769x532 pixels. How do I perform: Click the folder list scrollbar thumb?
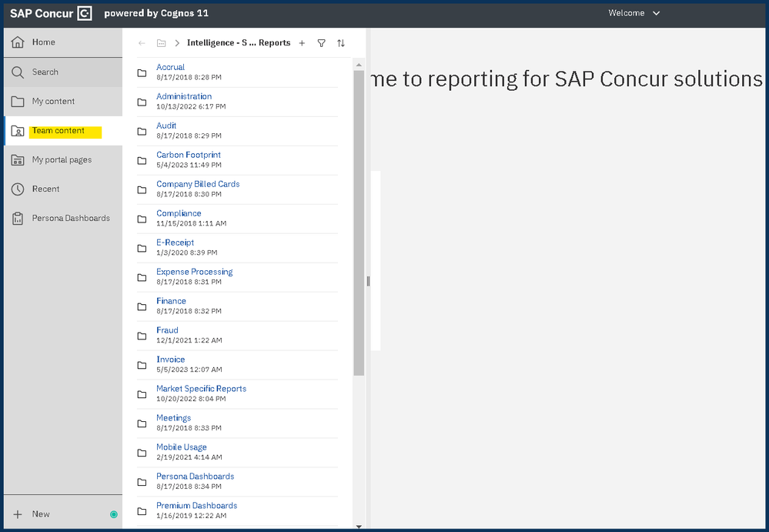[359, 223]
